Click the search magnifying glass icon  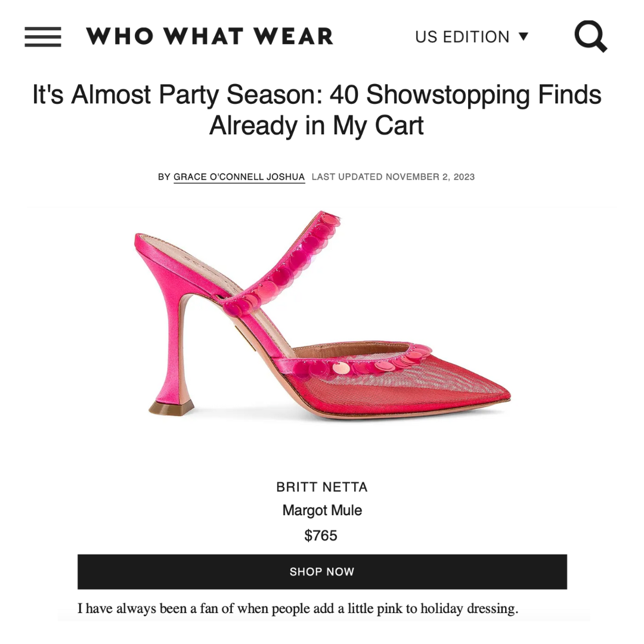click(x=590, y=36)
